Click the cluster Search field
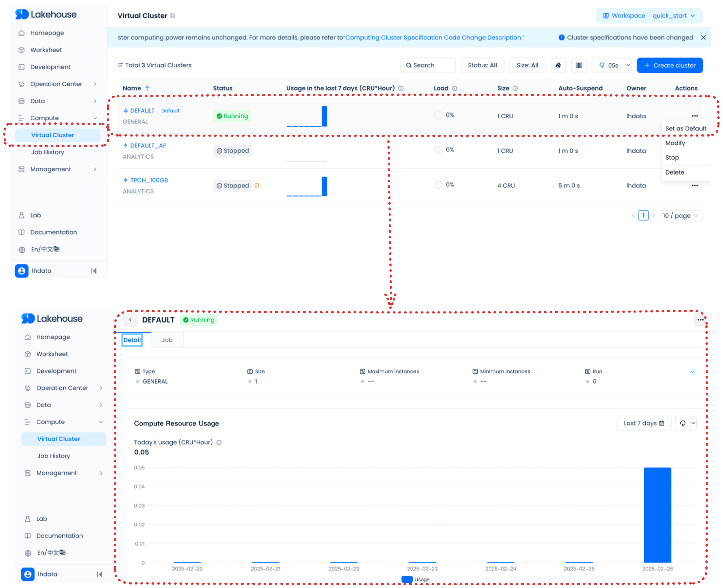The height and width of the screenshot is (588, 723). (x=428, y=65)
